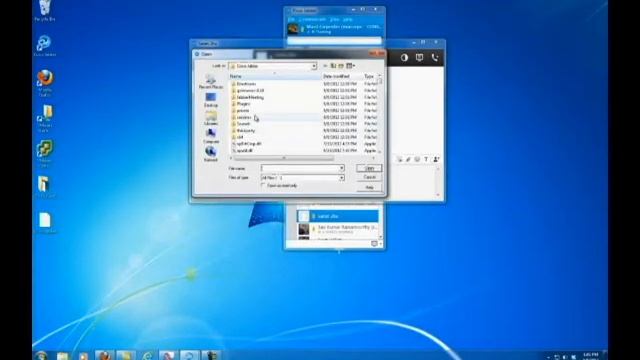Click the Open button in the dialog
The width and height of the screenshot is (640, 360).
click(369, 168)
